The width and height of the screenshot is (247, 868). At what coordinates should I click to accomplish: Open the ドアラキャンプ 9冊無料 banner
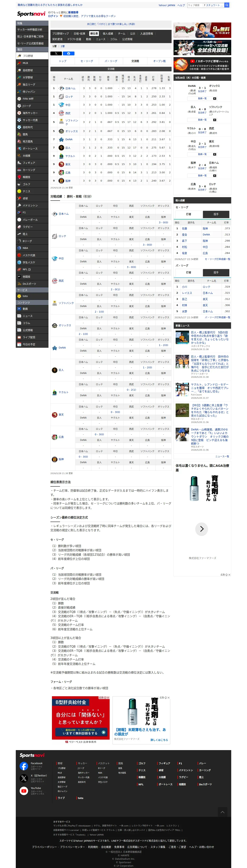coord(202,30)
